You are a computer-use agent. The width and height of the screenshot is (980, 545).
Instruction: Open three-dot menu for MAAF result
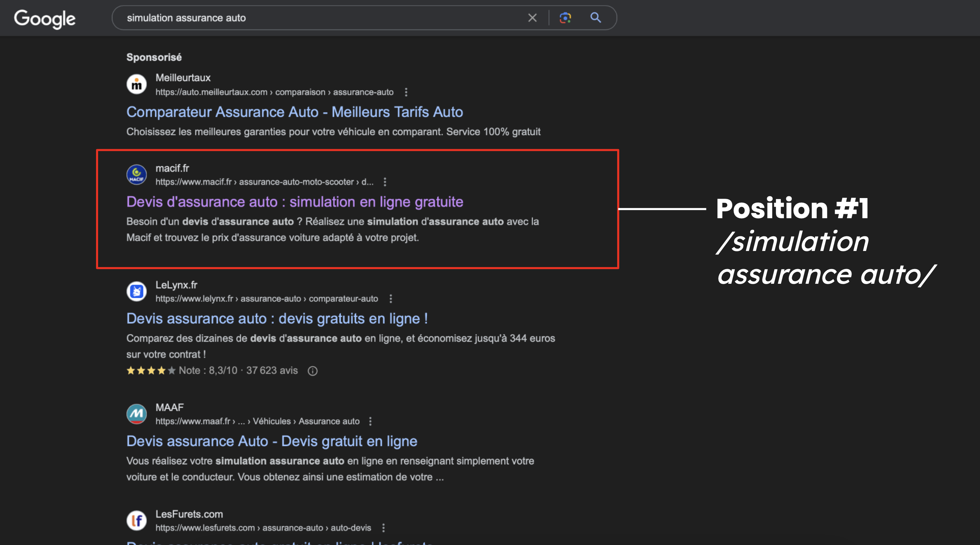tap(370, 421)
